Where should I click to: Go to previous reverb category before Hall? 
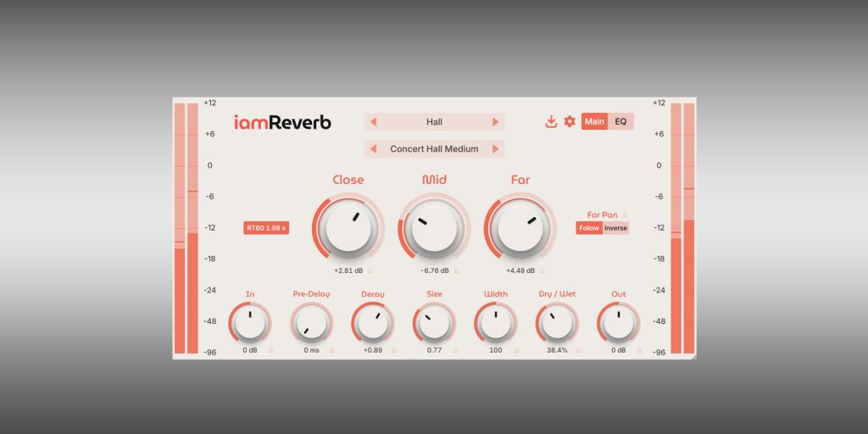pos(373,122)
